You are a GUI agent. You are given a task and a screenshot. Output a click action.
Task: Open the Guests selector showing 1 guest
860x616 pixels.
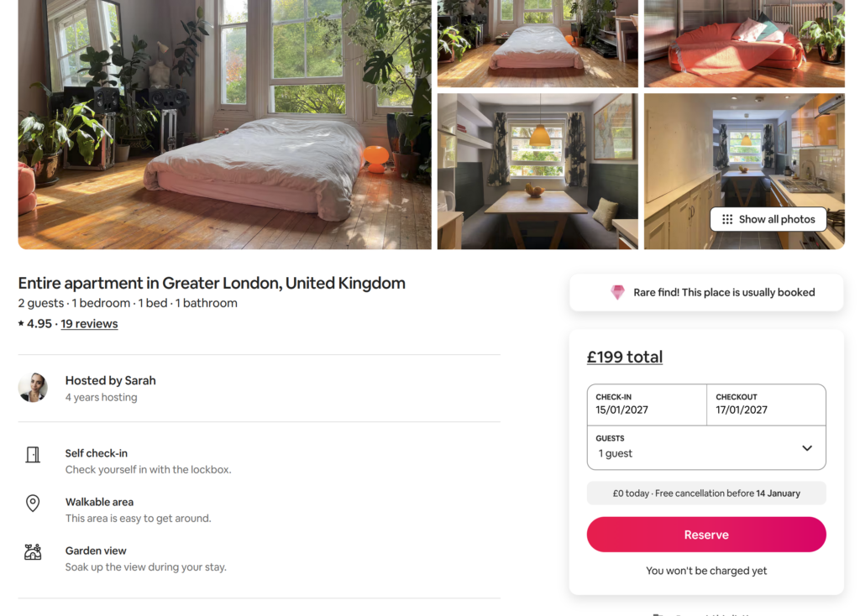pos(706,448)
